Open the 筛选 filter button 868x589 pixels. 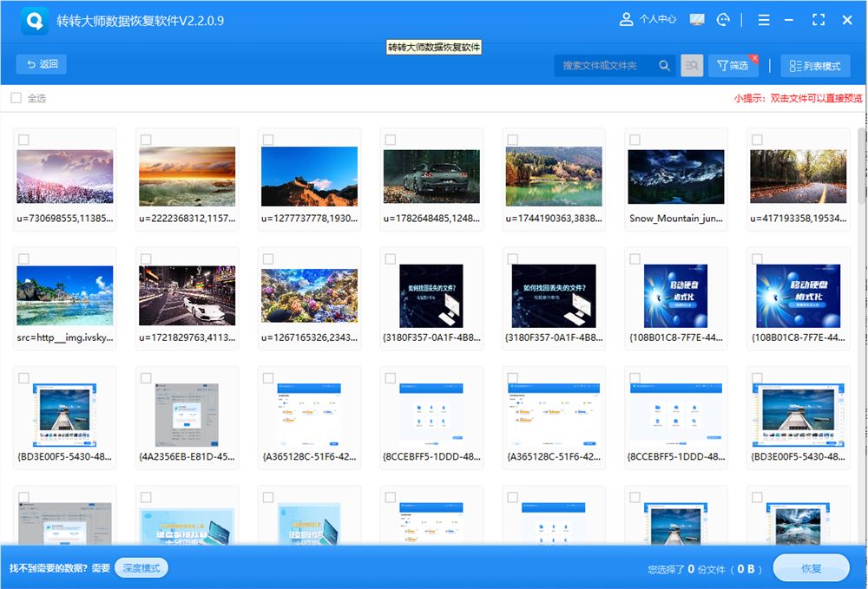click(x=733, y=65)
